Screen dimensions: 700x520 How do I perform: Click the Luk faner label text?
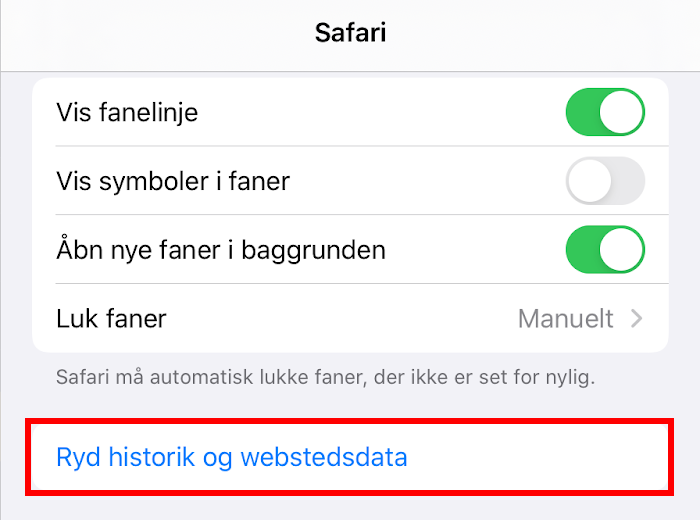(111, 319)
